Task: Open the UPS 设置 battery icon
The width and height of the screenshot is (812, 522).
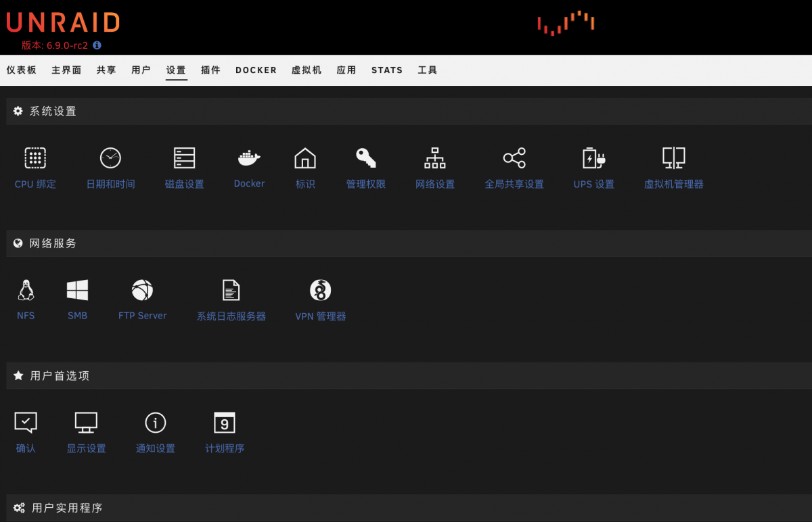Action: click(x=593, y=158)
